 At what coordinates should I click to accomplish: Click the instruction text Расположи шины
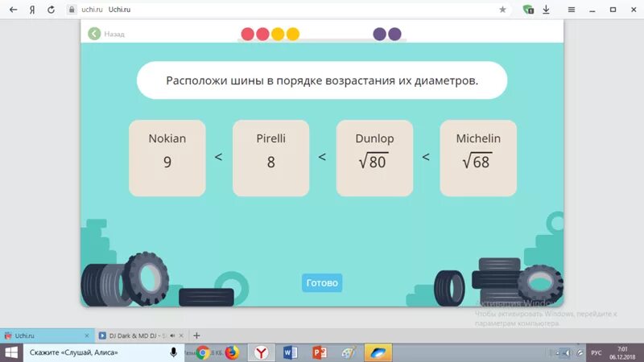point(322,80)
